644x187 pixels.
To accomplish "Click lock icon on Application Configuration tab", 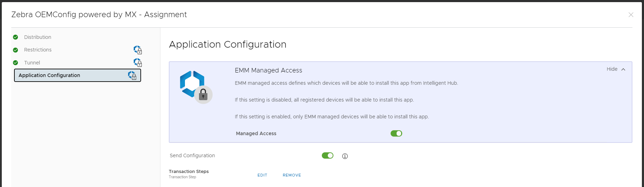I will (x=132, y=76).
